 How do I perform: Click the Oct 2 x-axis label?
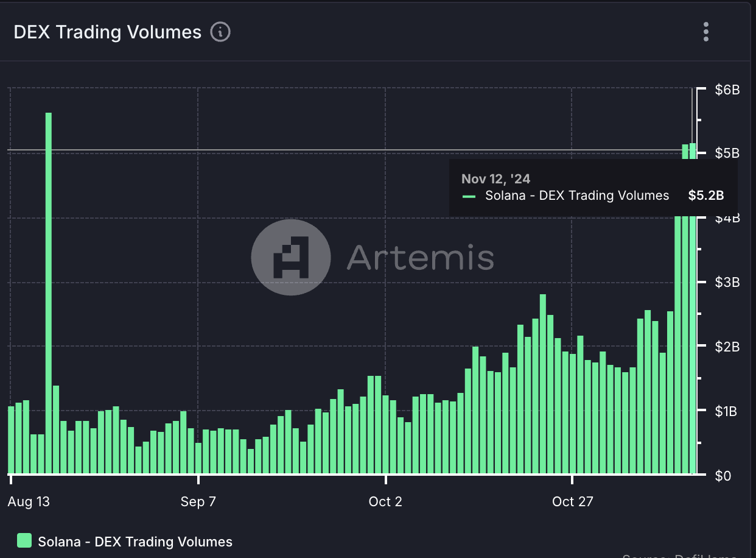pos(385,502)
